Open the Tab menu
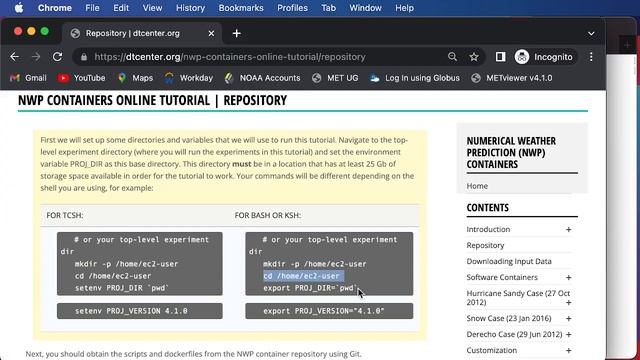 (328, 8)
